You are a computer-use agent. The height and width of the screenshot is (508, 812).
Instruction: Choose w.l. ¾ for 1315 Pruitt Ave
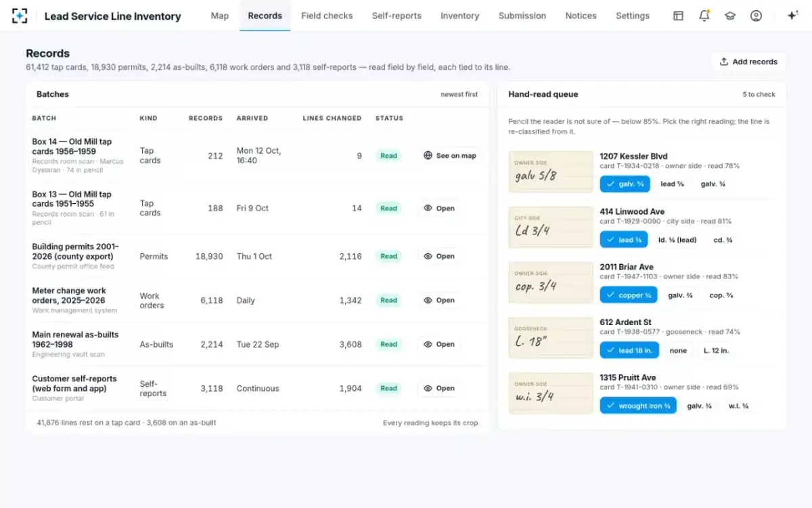(x=738, y=406)
